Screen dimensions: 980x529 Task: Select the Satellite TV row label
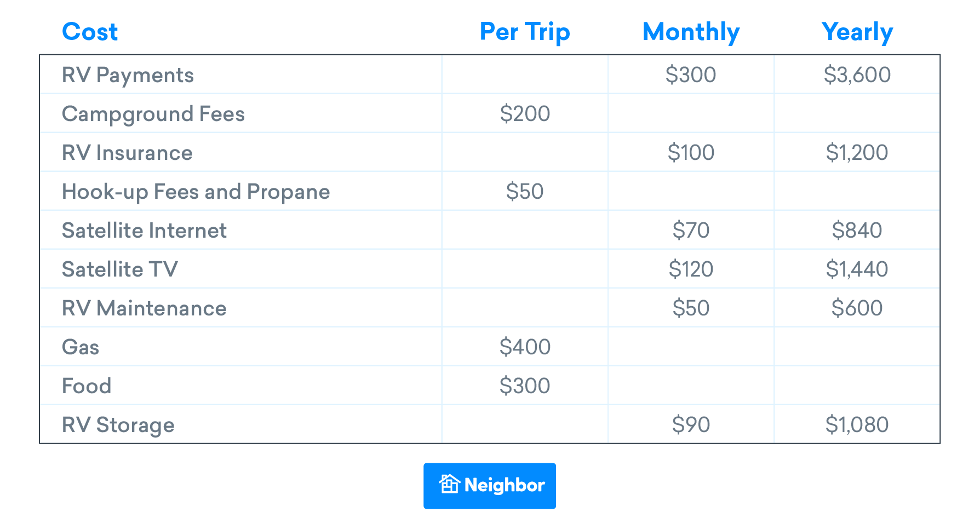(x=119, y=269)
